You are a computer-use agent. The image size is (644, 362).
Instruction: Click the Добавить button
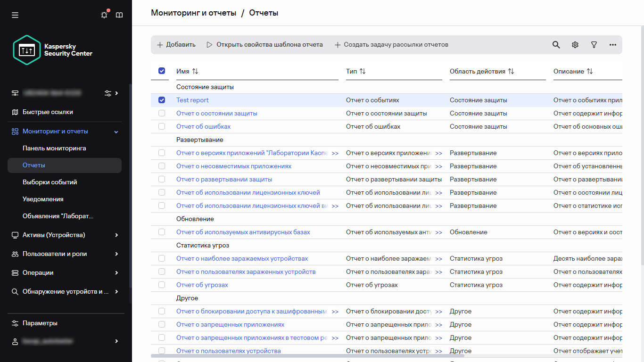(x=176, y=44)
